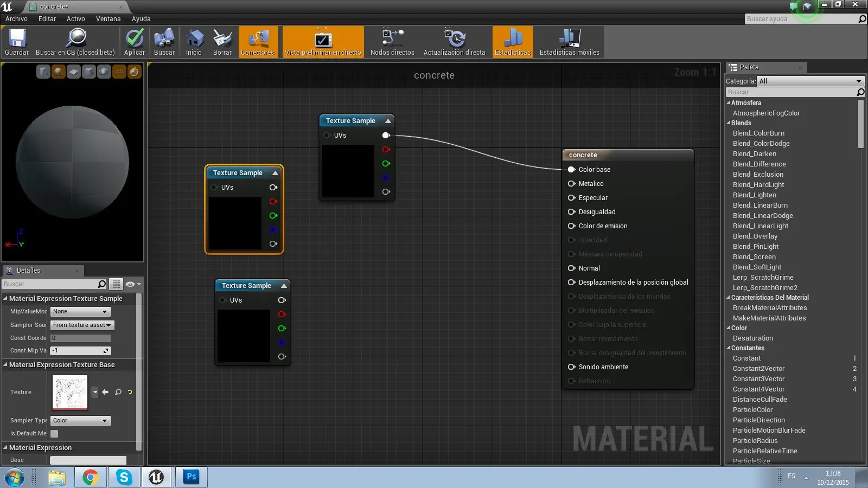Toggle realtime preview stopwatch icon

click(135, 72)
